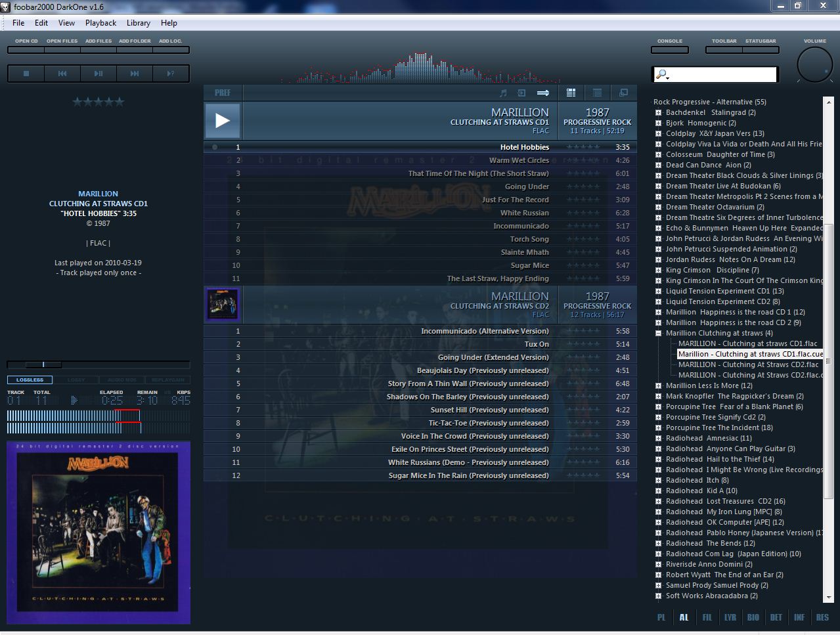Click the large Clutching at Straws album art
The image size is (840, 635).
point(99,532)
